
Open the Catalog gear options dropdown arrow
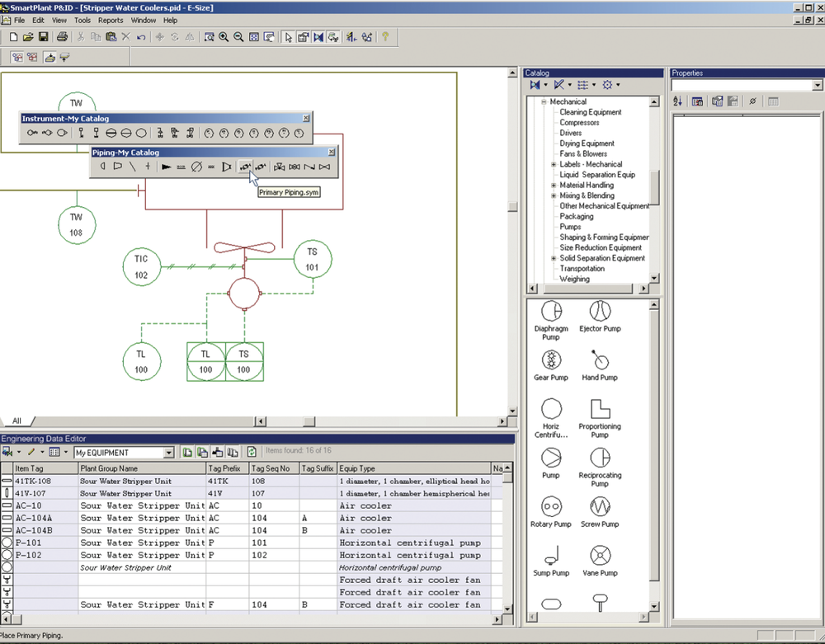pos(618,85)
